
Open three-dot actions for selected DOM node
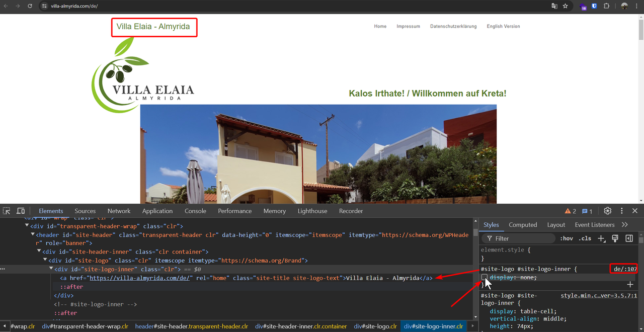pyautogui.click(x=3, y=269)
